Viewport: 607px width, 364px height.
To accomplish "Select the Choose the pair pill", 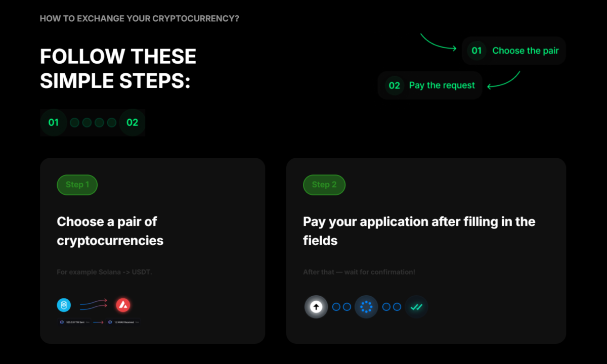I will [514, 51].
